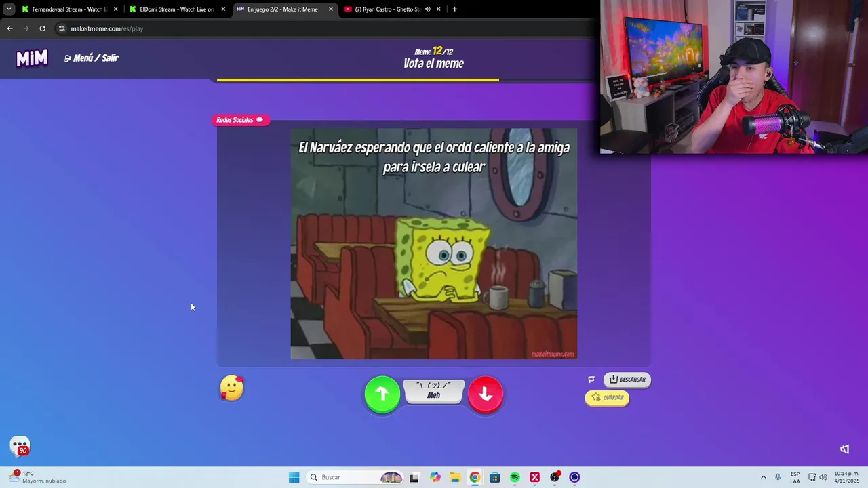Click the taskbar Buscar search box
868x488 pixels.
point(355,477)
